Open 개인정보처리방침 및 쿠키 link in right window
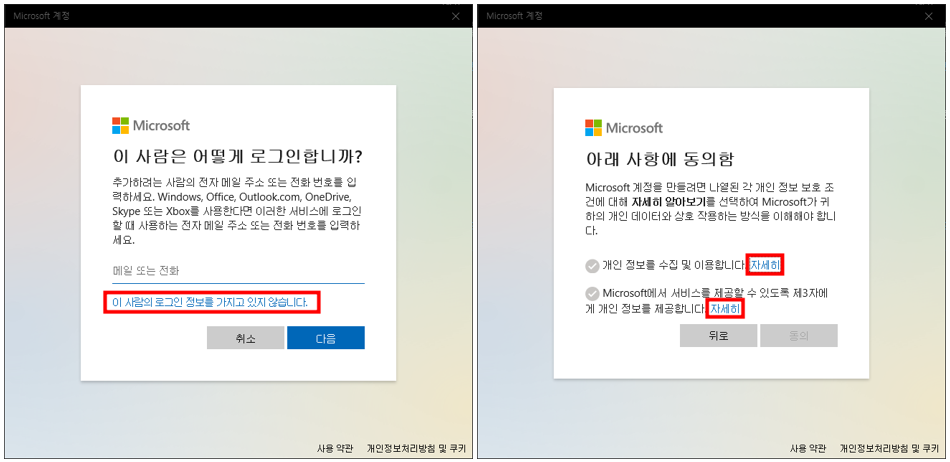 [x=889, y=449]
